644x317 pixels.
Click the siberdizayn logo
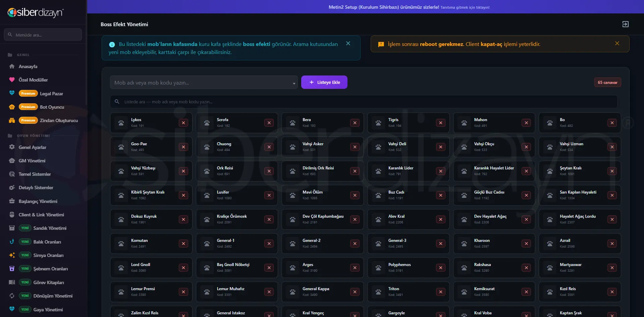tap(36, 13)
